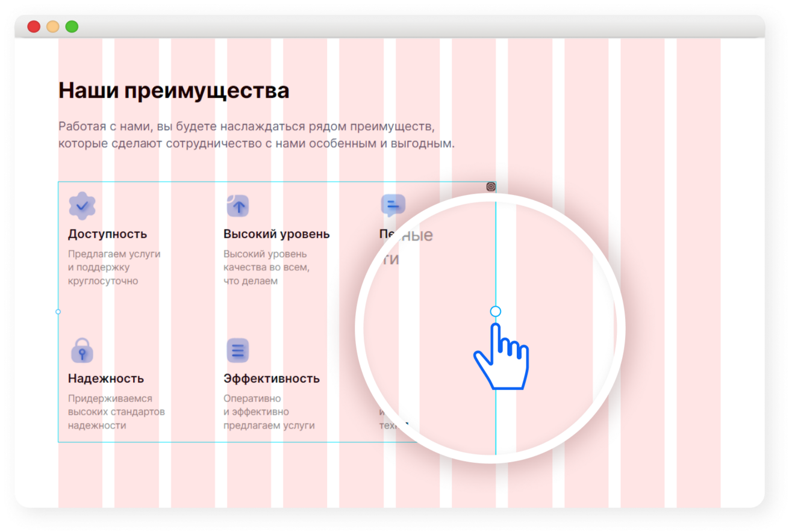Click the description Придерживаемся высоких стандартов надежности

click(116, 412)
